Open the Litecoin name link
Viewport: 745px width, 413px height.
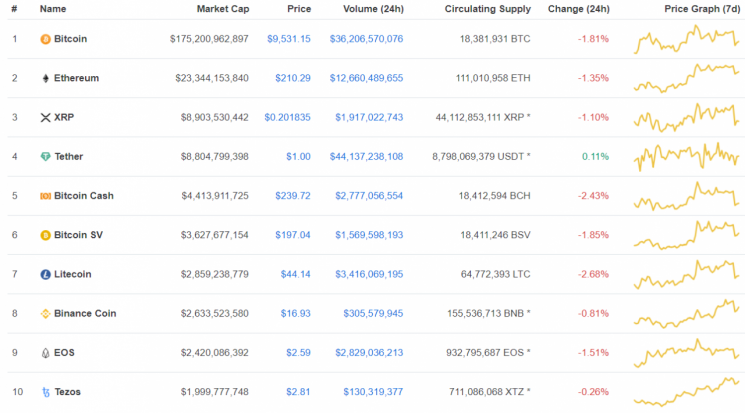point(72,274)
